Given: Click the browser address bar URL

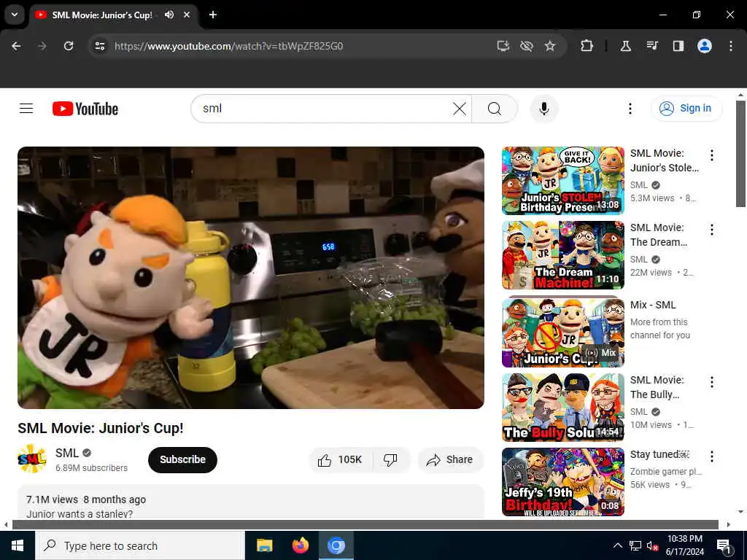Looking at the screenshot, I should (x=228, y=46).
